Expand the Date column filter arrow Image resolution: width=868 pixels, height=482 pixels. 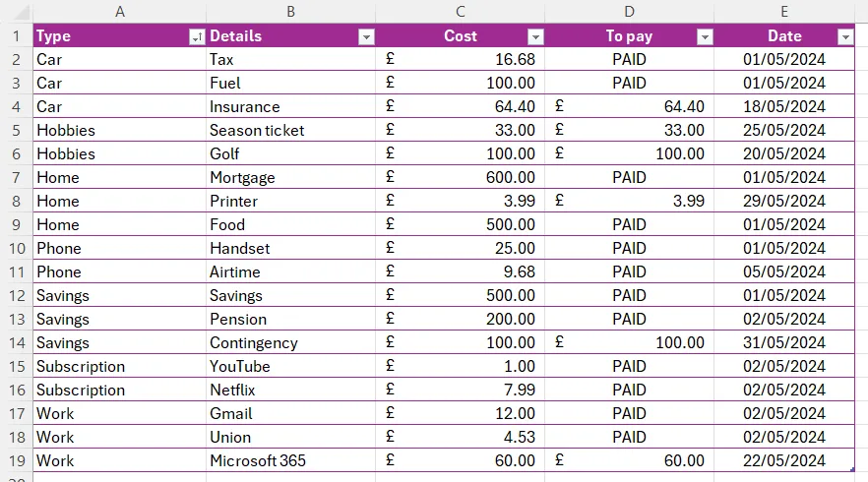(x=845, y=37)
